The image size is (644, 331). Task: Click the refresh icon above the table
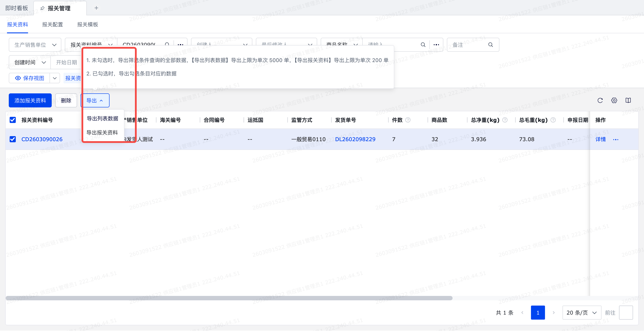pos(600,100)
